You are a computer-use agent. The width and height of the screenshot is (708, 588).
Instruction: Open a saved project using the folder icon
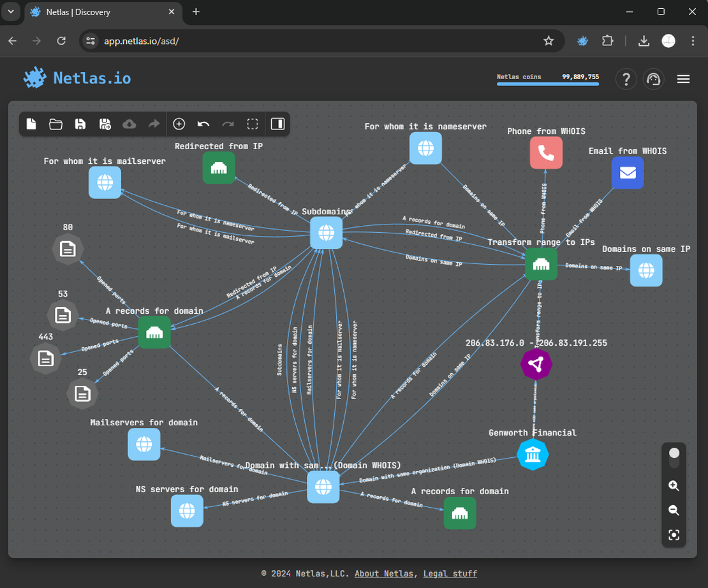point(55,124)
